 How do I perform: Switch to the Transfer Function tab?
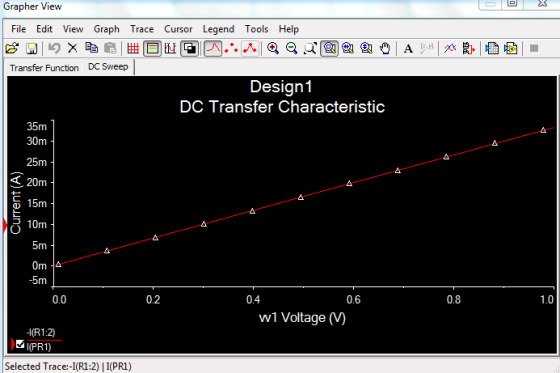click(x=44, y=68)
